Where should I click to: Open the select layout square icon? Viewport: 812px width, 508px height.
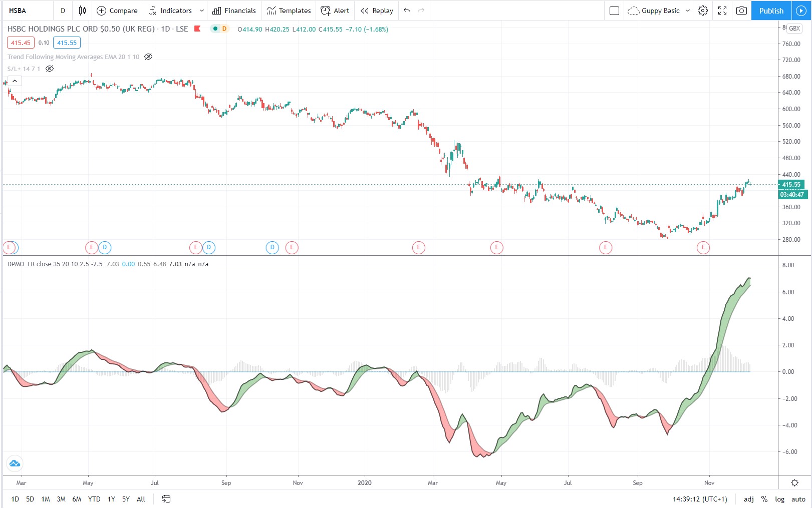click(614, 11)
